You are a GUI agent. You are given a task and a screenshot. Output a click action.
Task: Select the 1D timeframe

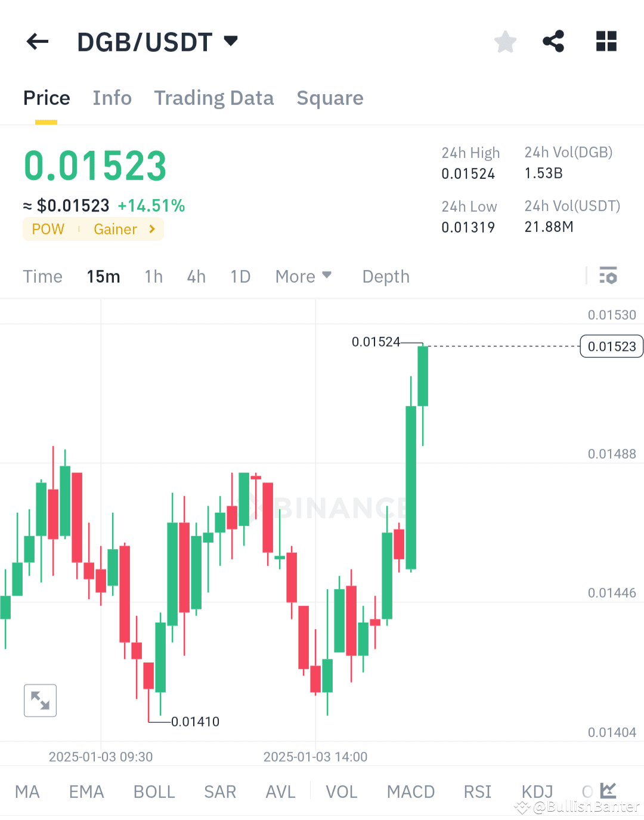[x=240, y=276]
